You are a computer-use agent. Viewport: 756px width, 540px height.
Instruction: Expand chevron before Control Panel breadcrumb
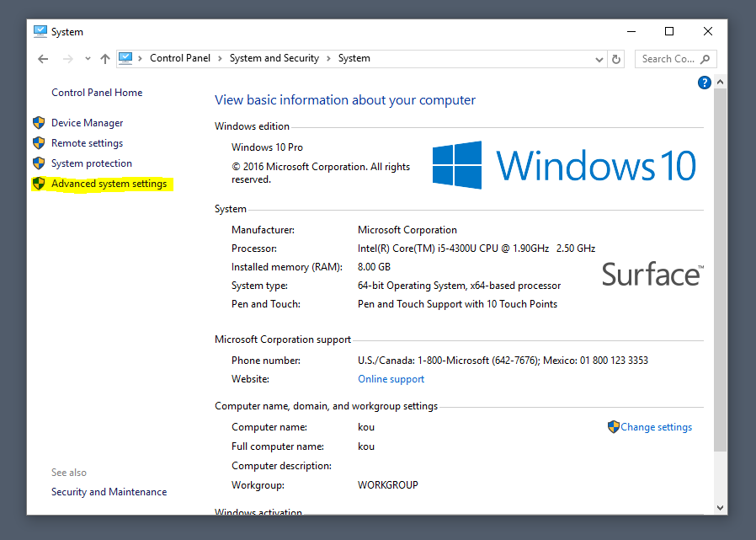click(x=141, y=58)
